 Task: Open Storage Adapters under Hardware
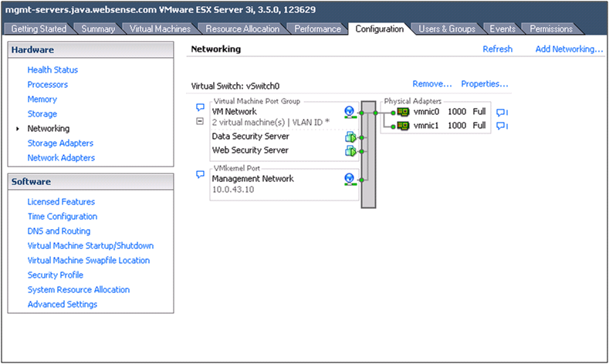[60, 143]
